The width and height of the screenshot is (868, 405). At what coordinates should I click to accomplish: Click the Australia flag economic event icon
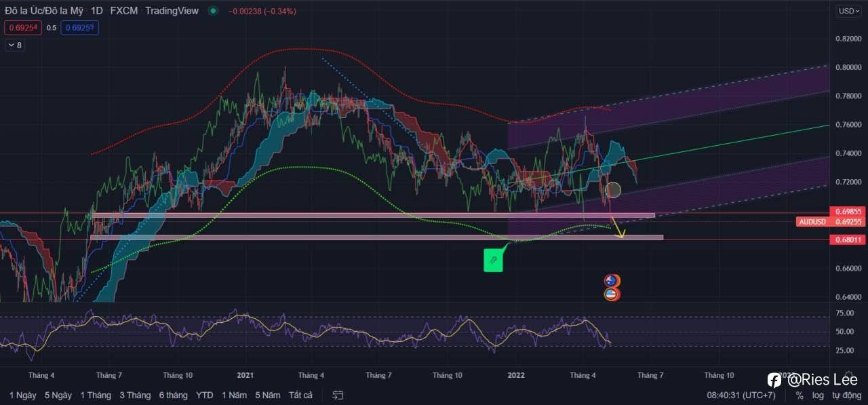[x=612, y=281]
